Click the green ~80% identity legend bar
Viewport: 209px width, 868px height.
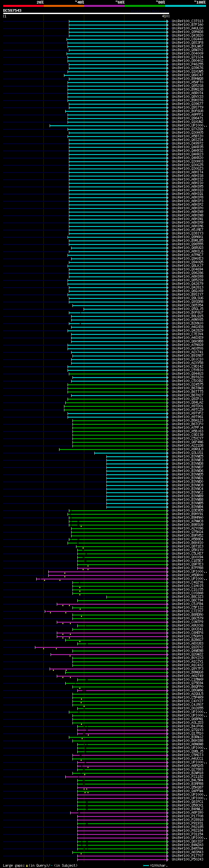[x=145, y=6]
